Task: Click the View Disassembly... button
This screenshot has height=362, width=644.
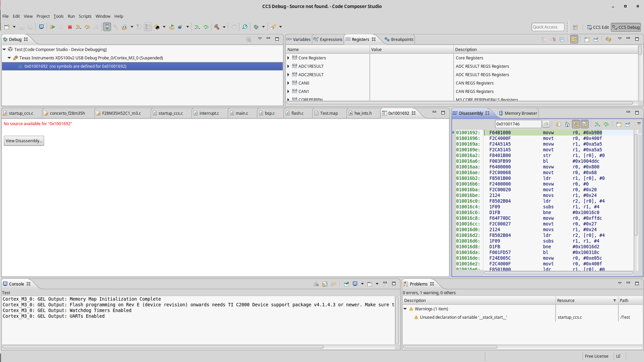Action: click(24, 141)
